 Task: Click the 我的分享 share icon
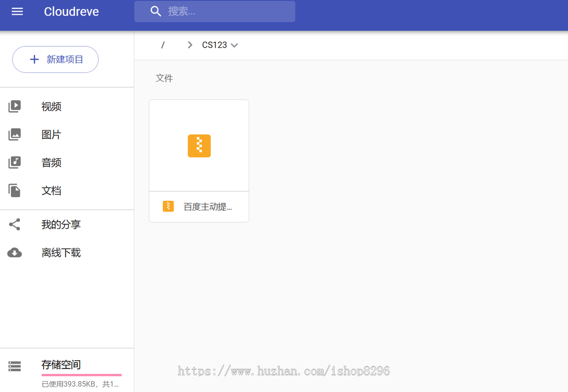[x=15, y=224]
